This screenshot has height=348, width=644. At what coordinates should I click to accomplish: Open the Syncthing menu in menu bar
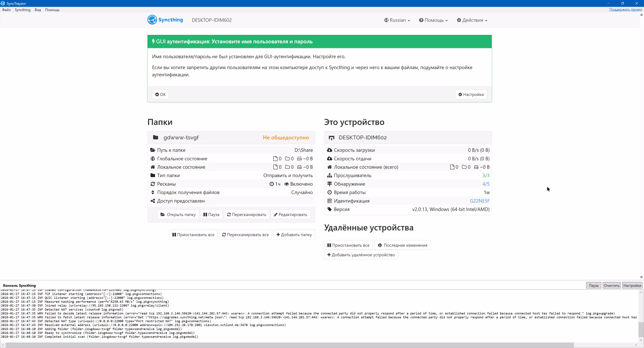point(22,10)
